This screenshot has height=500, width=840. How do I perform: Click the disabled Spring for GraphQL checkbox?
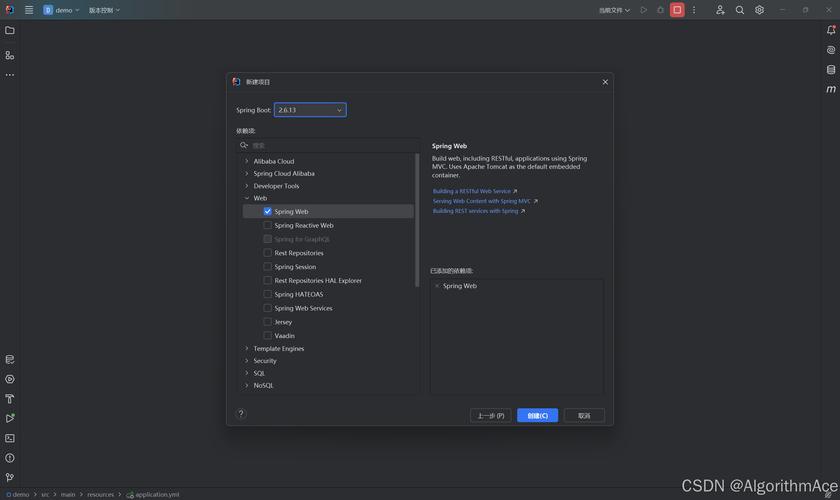tap(267, 239)
